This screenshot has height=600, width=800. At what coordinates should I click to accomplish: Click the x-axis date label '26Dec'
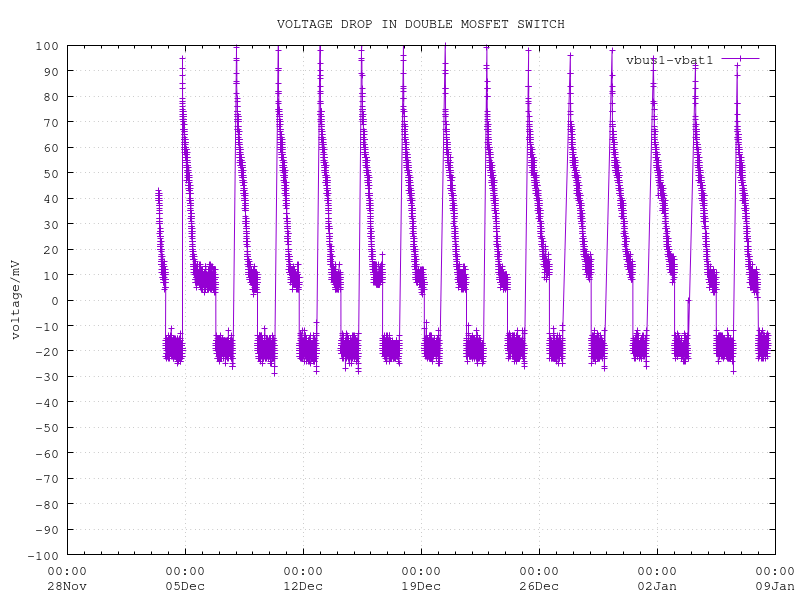(x=539, y=586)
